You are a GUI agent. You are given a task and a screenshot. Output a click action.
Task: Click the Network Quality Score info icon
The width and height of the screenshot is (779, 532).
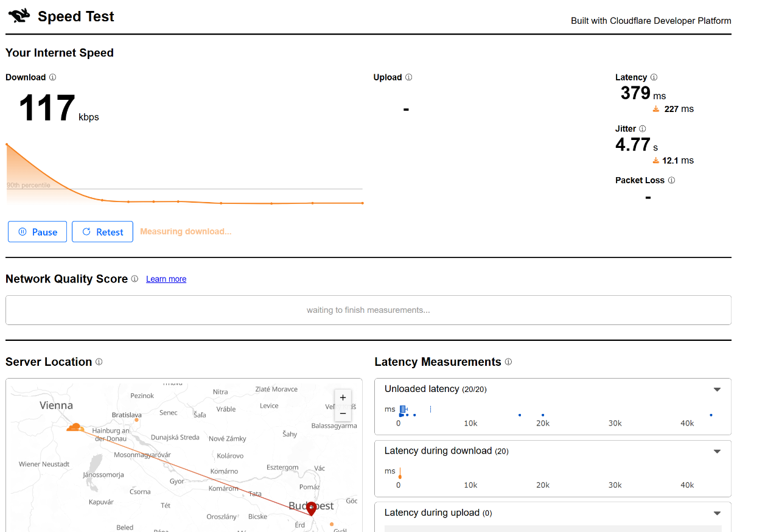tap(134, 279)
